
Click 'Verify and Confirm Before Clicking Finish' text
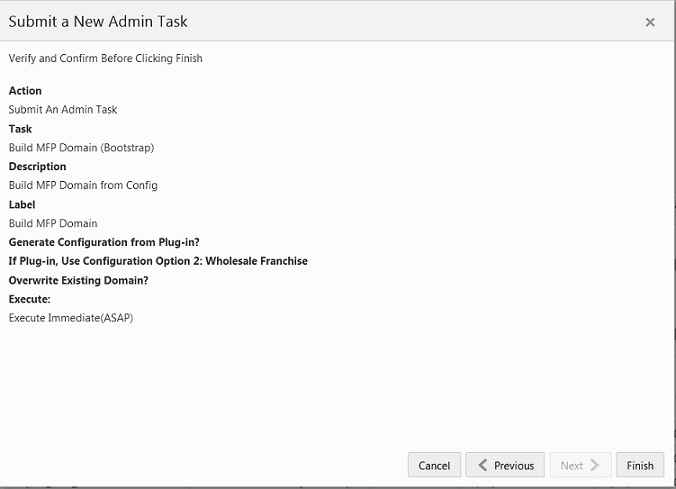(105, 58)
